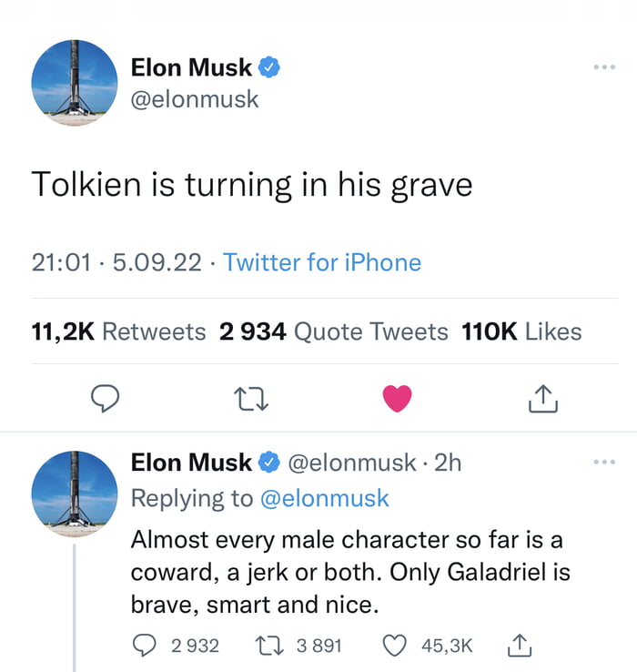This screenshot has width=637, height=672.
Task: Click the verified badge beside the main tweet name
Action: [269, 66]
